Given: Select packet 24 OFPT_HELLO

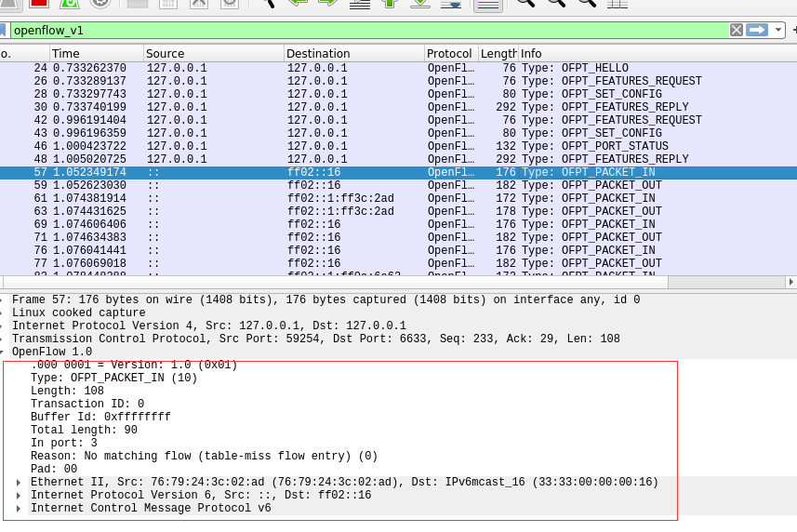Looking at the screenshot, I should click(398, 68).
